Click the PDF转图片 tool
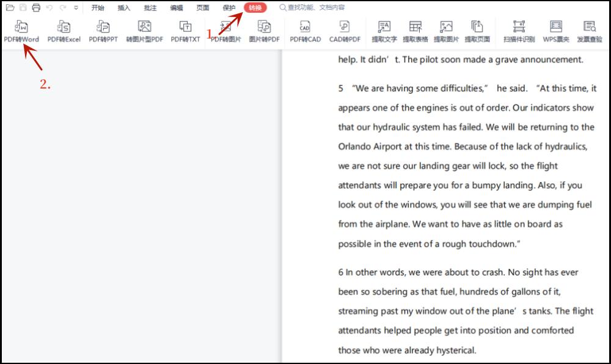The width and height of the screenshot is (611, 364). [x=226, y=31]
